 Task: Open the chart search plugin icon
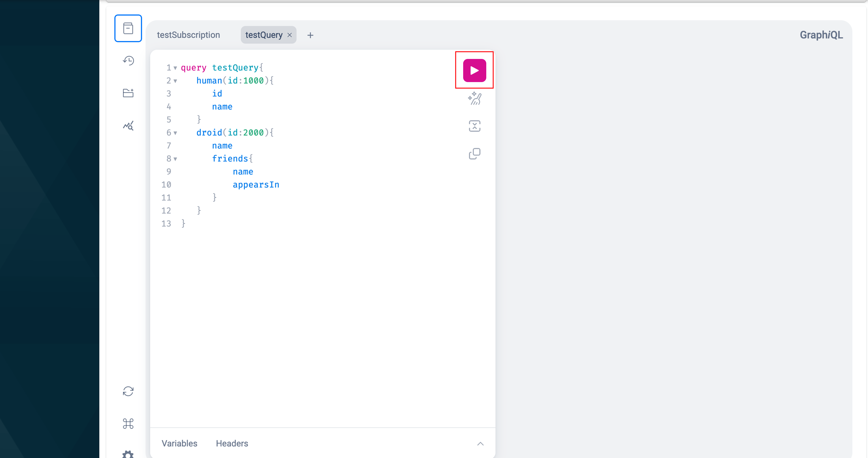[x=128, y=126]
